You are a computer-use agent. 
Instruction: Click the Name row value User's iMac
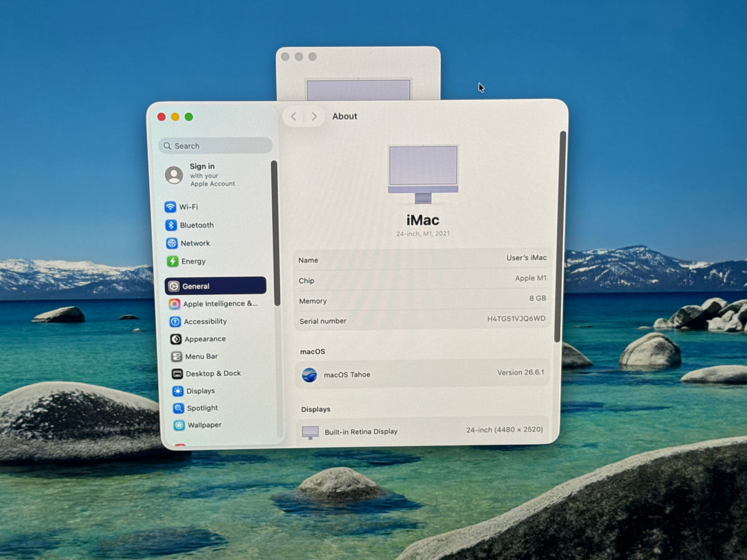(x=527, y=258)
